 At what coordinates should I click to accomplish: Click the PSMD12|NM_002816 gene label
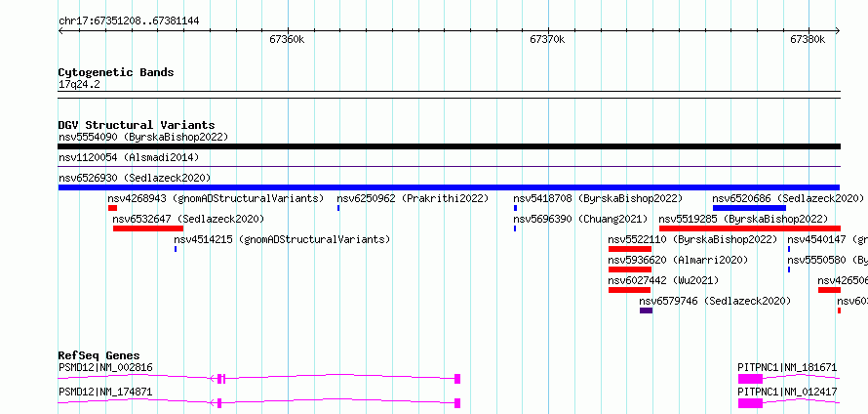tap(105, 367)
